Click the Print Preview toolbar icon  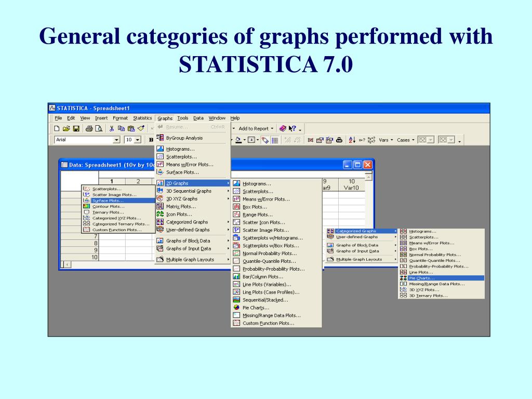(x=99, y=129)
